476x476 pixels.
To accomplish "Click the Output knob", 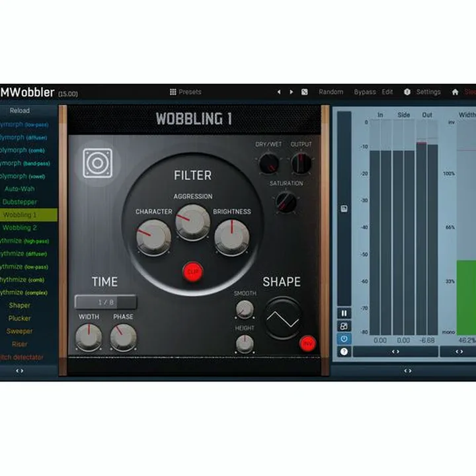I will click(x=301, y=163).
